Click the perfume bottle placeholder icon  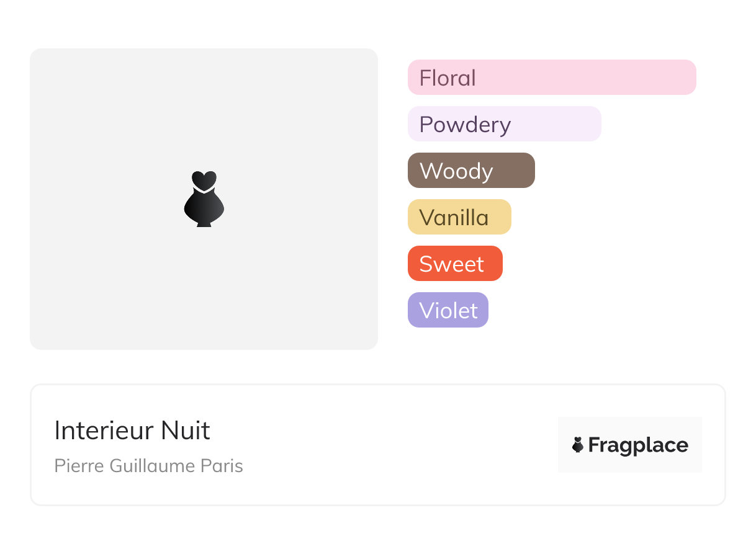pyautogui.click(x=204, y=199)
